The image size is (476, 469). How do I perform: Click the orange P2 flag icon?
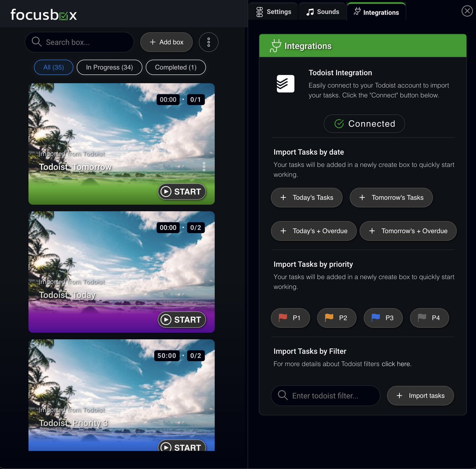(329, 318)
